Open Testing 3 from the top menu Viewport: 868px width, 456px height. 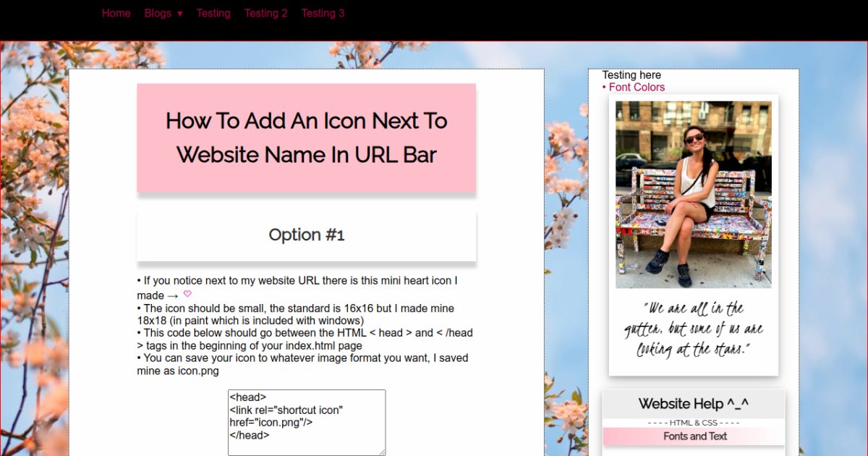(323, 13)
